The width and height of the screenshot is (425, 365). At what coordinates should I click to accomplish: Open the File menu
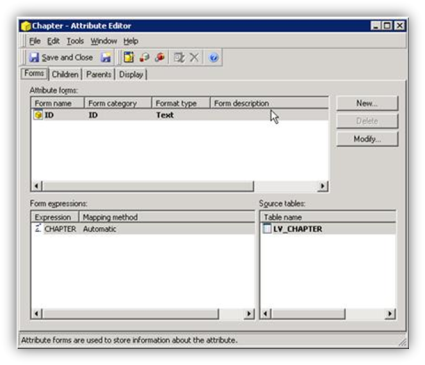35,41
